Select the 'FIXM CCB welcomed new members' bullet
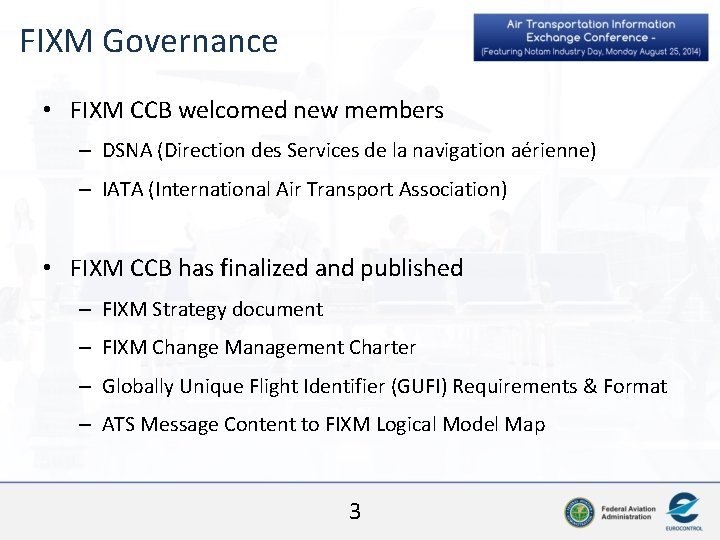Image resolution: width=720 pixels, height=540 pixels. point(257,110)
